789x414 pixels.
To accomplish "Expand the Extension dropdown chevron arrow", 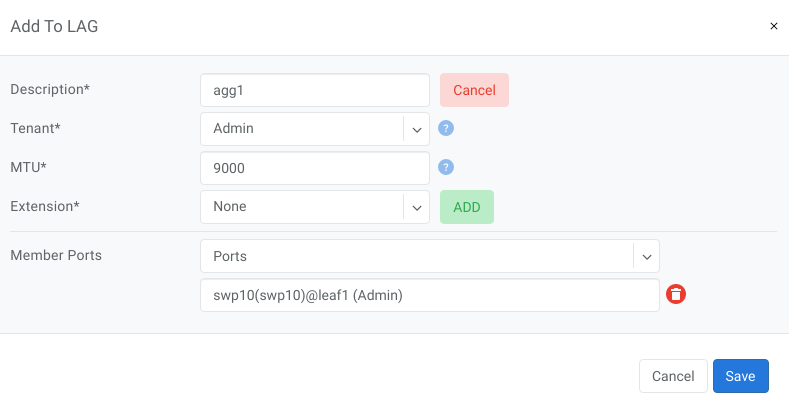I will tap(416, 207).
